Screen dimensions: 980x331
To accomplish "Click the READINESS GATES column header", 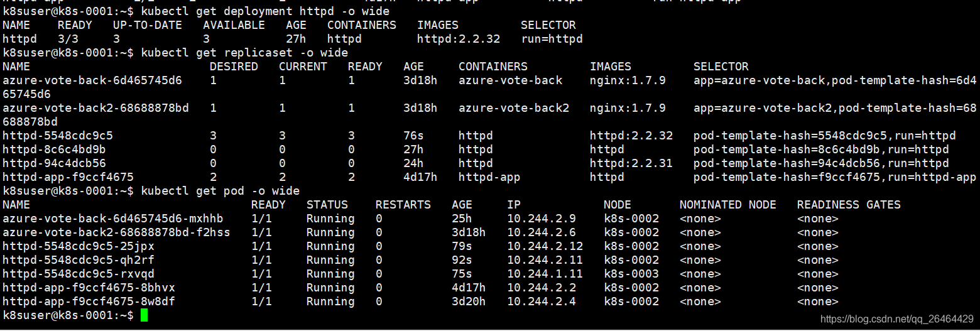I will [x=849, y=205].
